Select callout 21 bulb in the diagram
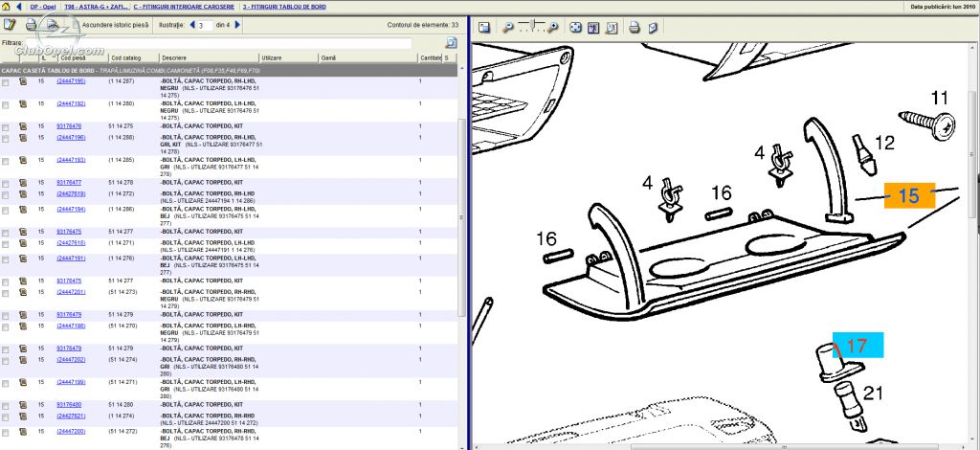The width and height of the screenshot is (980, 450). [x=873, y=394]
